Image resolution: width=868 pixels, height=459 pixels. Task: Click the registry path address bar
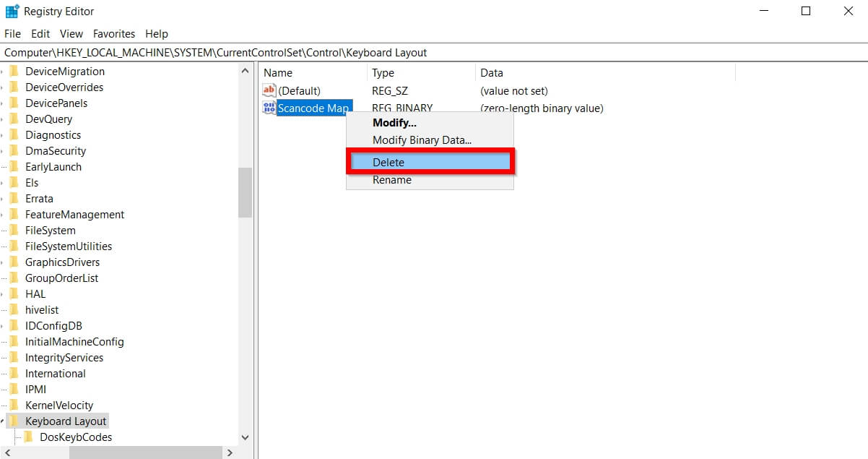click(217, 52)
